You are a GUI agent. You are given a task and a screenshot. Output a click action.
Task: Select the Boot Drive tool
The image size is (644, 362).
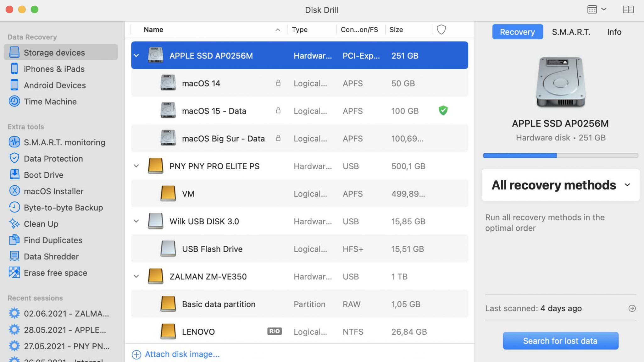click(x=42, y=175)
